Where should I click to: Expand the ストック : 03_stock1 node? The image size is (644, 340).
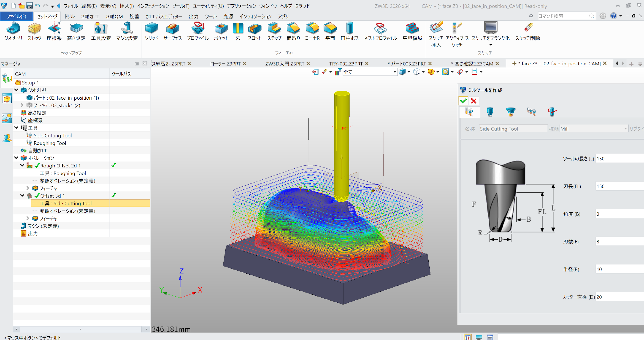(x=22, y=105)
